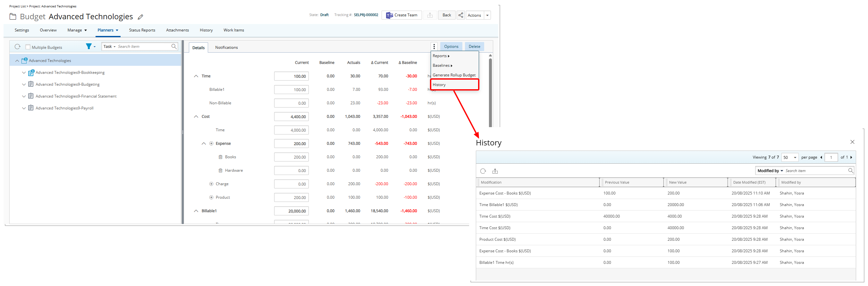Click the plus icon beside Charge
The height and width of the screenshot is (286, 868).
point(211,184)
